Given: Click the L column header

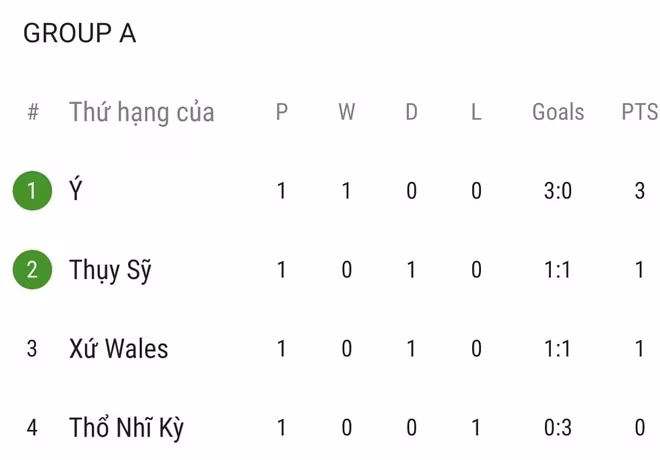Looking at the screenshot, I should (476, 112).
